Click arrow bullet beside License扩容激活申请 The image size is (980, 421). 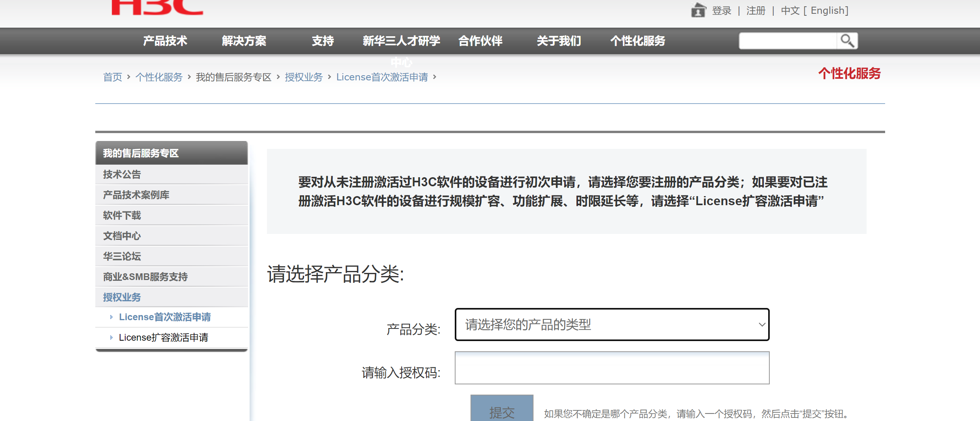(x=111, y=338)
